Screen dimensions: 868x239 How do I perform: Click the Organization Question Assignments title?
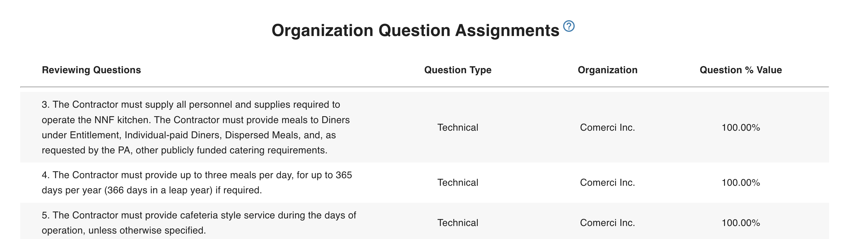[x=415, y=30]
